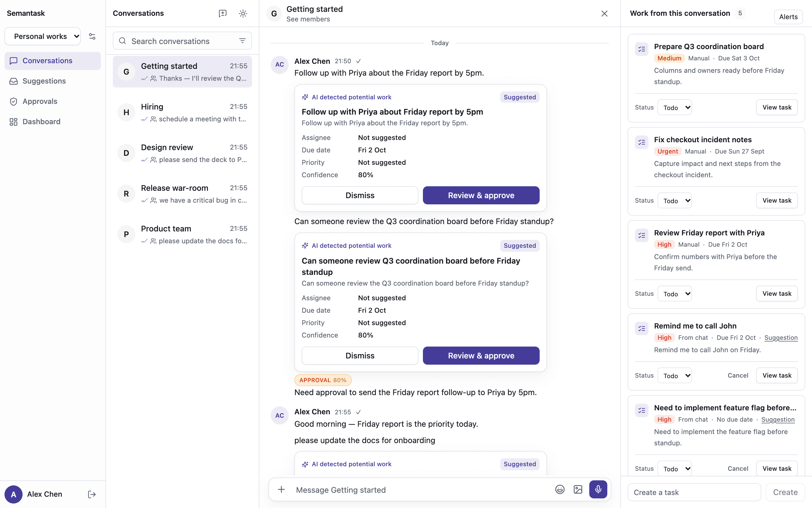Start voice message with microphone button
Screen dimensions: 812x508
click(x=598, y=490)
